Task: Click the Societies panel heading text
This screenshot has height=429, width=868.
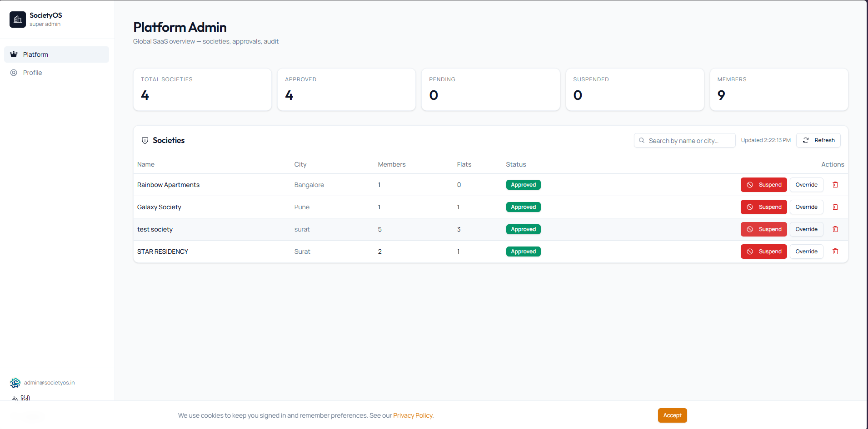Action: coord(169,140)
